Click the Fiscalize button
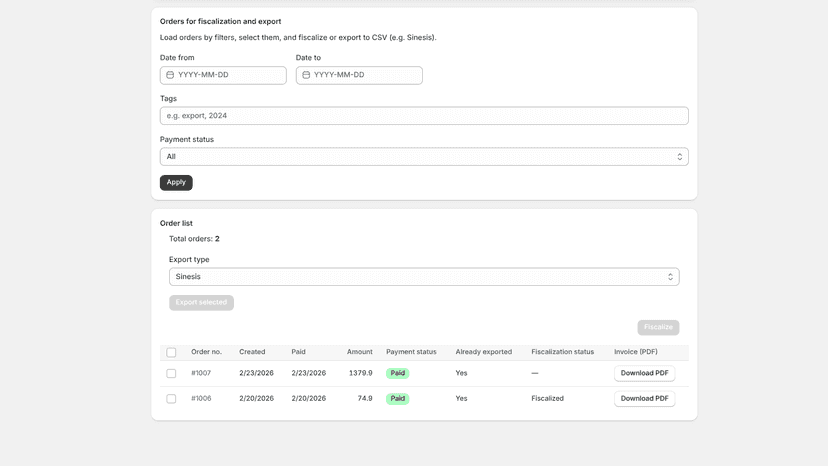 pyautogui.click(x=658, y=328)
